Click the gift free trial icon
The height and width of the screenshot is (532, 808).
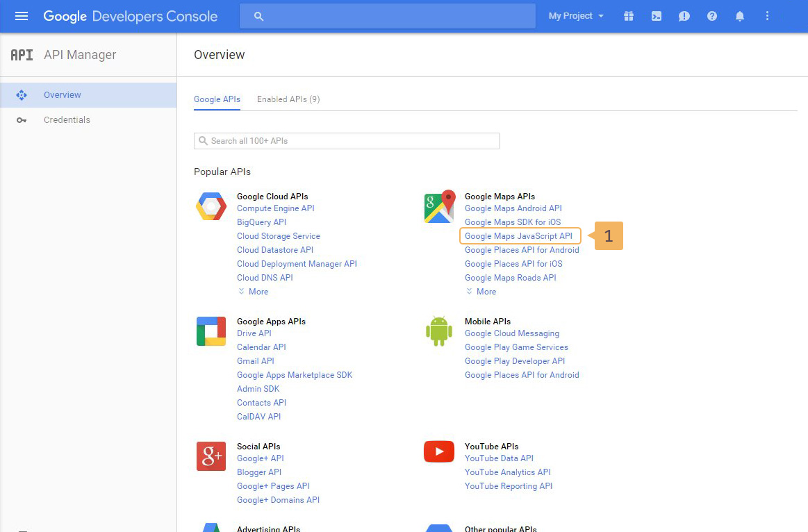[629, 16]
